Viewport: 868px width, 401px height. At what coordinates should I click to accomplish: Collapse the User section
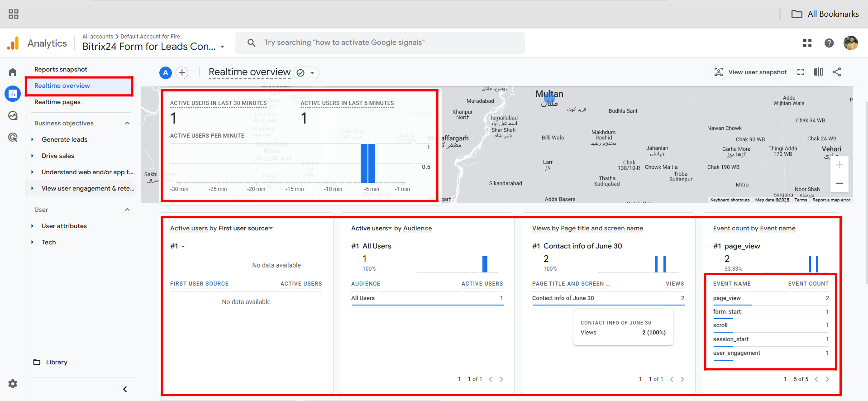coord(127,210)
